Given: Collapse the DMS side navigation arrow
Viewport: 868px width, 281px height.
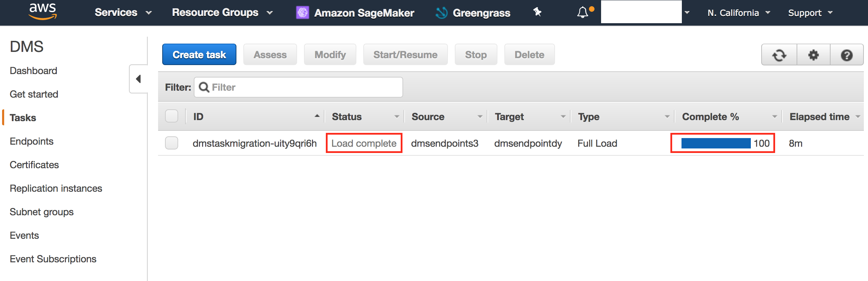Looking at the screenshot, I should pyautogui.click(x=138, y=79).
